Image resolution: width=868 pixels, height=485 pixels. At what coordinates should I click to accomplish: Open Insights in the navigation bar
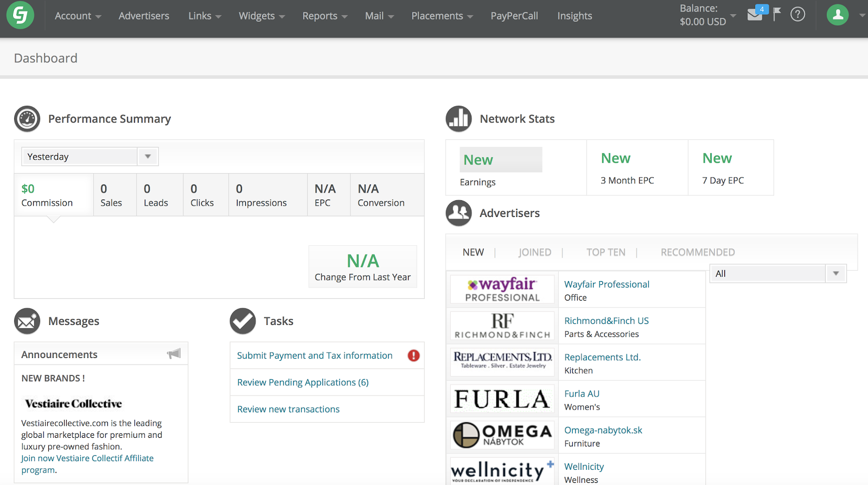click(x=575, y=16)
